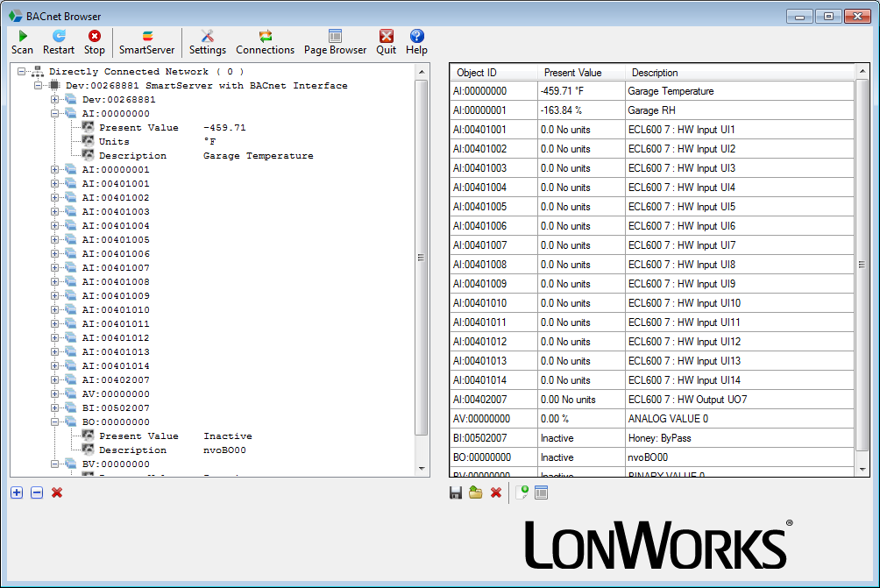This screenshot has width=880, height=588.
Task: Expand the AI:00401001 tree node
Action: [x=54, y=183]
